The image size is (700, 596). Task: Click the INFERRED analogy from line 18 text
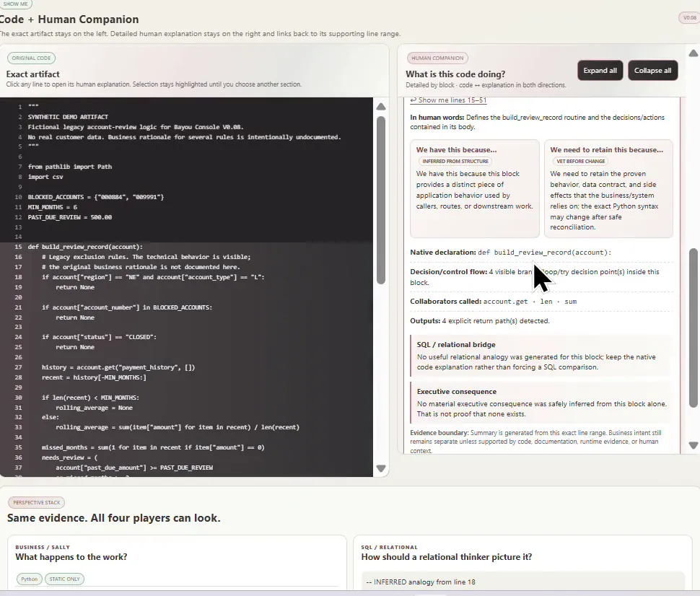click(420, 582)
